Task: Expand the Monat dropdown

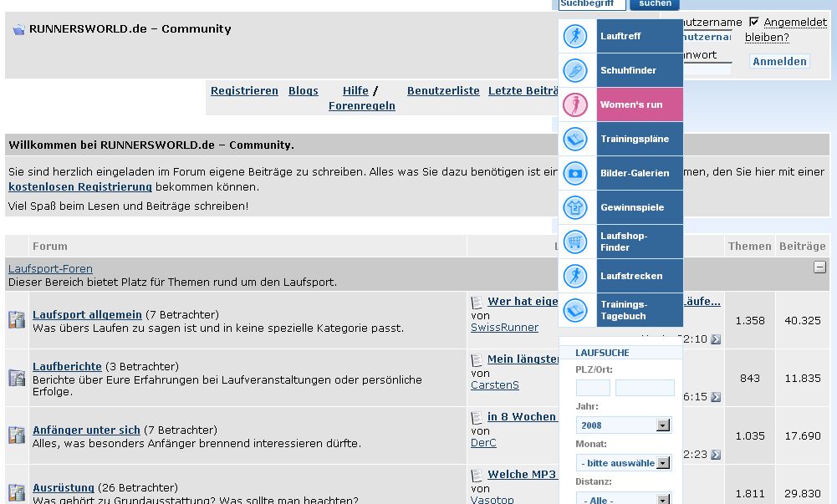Action: click(662, 463)
